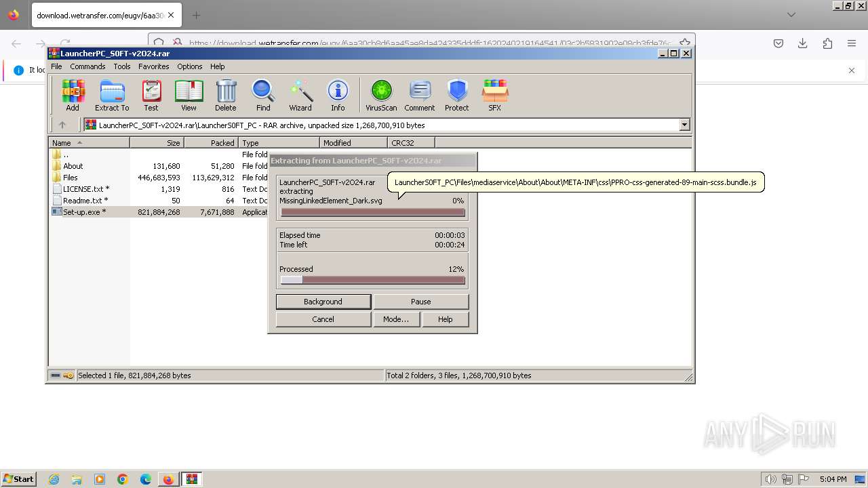Dismiss the Firefox notification bar
This screenshot has height=488, width=868.
(852, 70)
